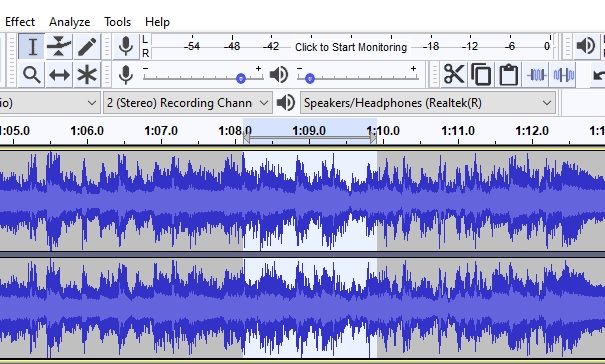Click the record meter microphone icon

coord(126,46)
